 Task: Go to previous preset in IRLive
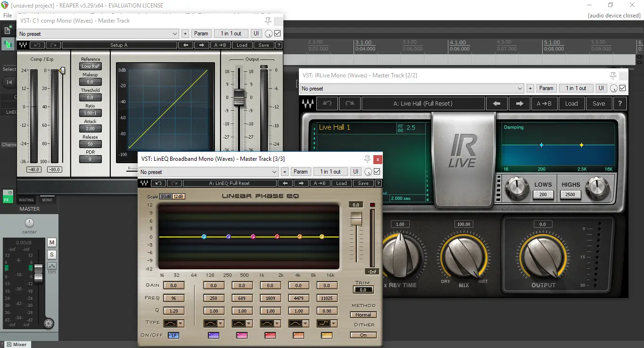click(x=496, y=104)
